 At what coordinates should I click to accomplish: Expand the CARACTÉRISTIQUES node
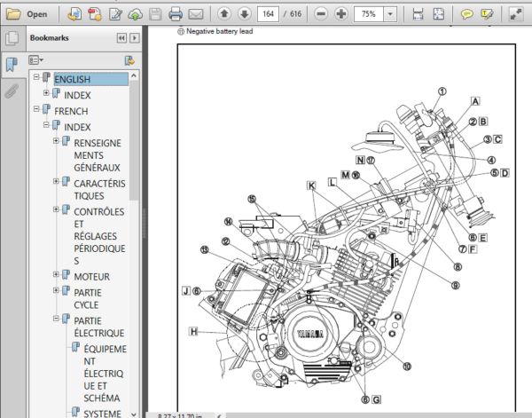(x=56, y=181)
